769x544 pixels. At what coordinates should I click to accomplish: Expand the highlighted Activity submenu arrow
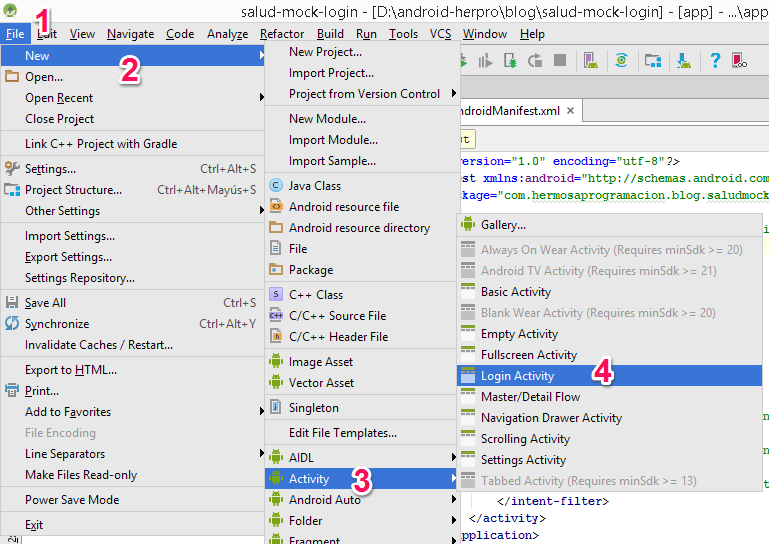pos(454,478)
